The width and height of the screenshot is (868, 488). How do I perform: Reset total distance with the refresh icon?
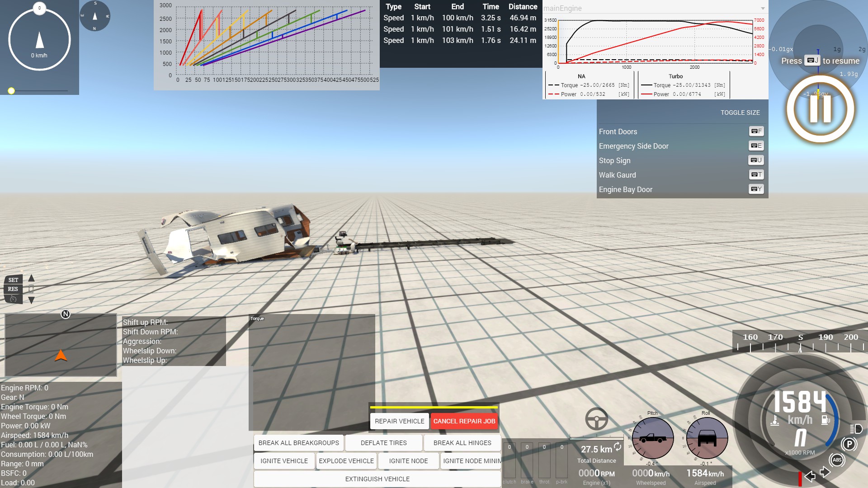tap(618, 446)
